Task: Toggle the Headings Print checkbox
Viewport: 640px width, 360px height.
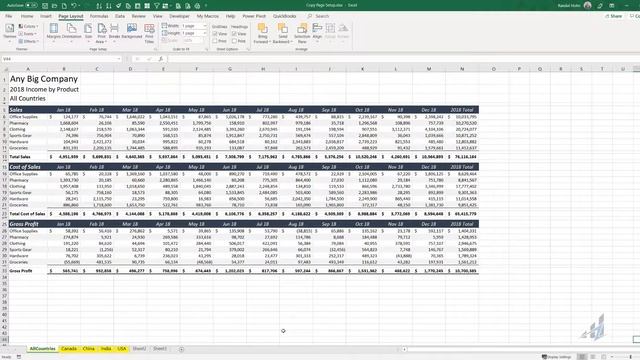Action: (x=234, y=41)
